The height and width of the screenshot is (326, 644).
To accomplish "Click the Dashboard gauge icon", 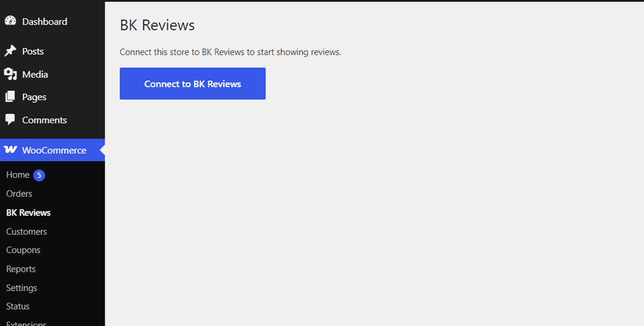I will pyautogui.click(x=10, y=21).
